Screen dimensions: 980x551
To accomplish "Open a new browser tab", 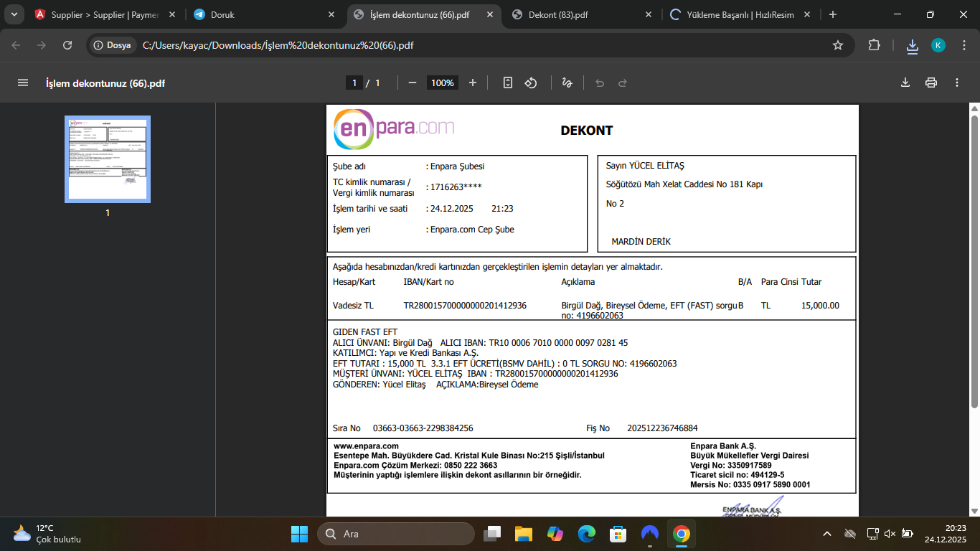I will pyautogui.click(x=832, y=14).
